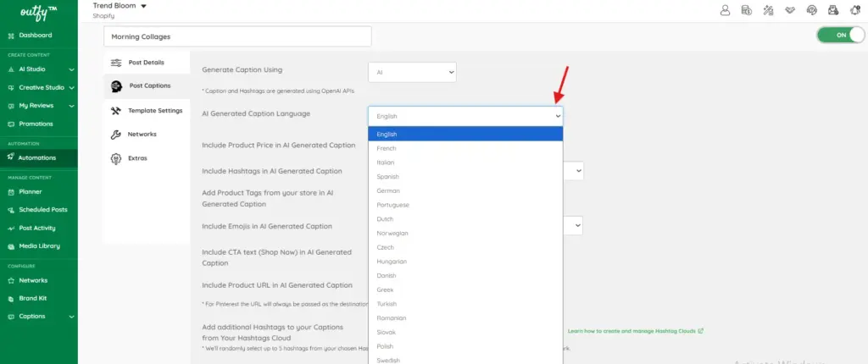This screenshot has height=364, width=868.
Task: Switch to the Post Details tab
Action: coord(146,63)
